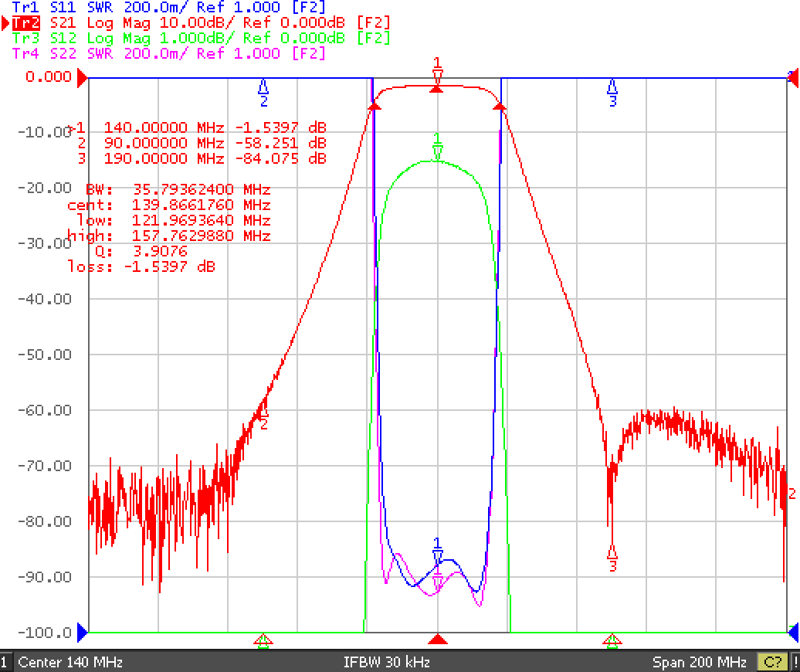This screenshot has width=800, height=672.
Task: Click blue marker 2 on top reference line
Action: 263,93
